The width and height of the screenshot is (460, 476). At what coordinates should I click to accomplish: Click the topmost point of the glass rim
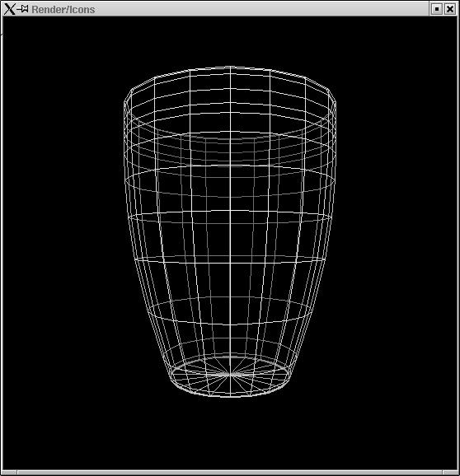[230, 66]
